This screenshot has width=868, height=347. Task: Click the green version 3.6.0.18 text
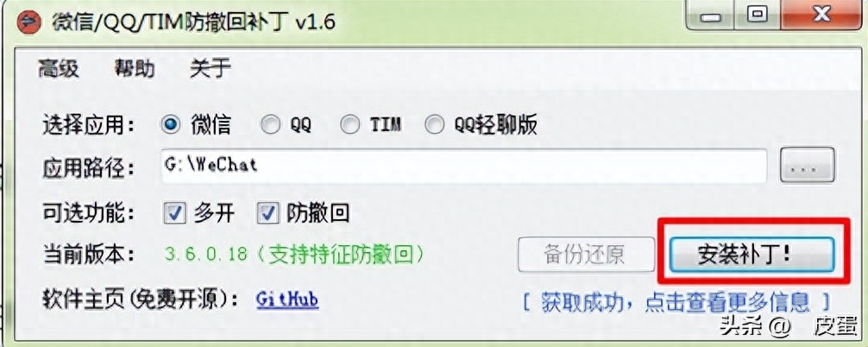pos(295,254)
